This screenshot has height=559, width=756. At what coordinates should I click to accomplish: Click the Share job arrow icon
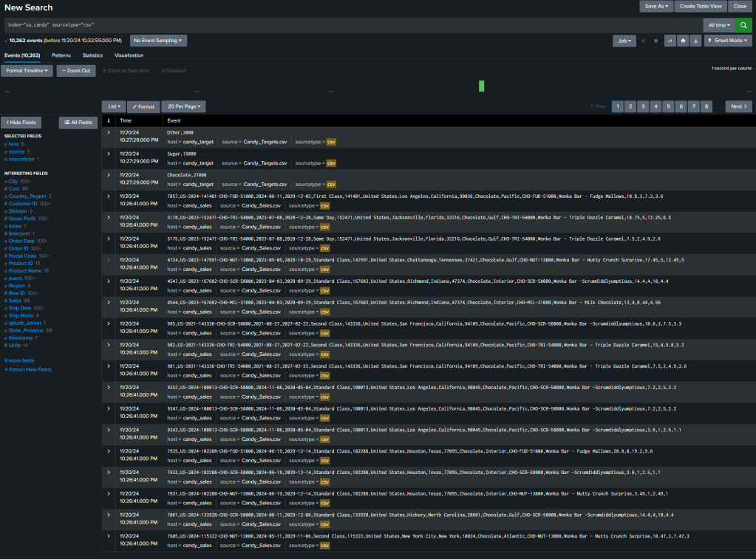point(670,41)
